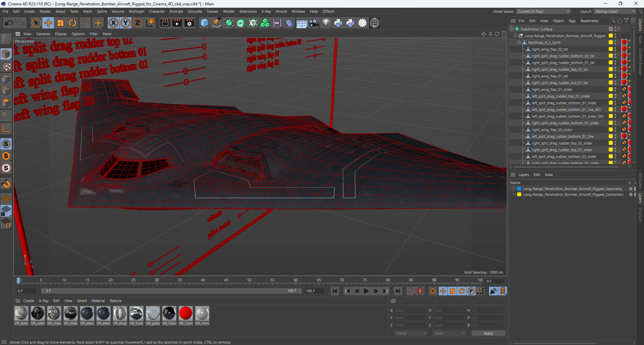This screenshot has height=345, width=644.
Task: Select VR_glass material thumbnail
Action: point(153,313)
